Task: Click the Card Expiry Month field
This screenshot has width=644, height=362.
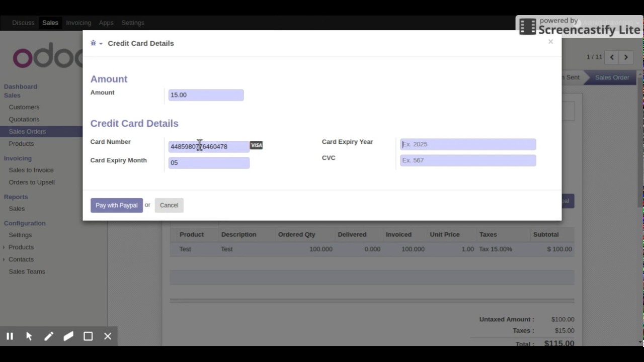Action: 209,162
